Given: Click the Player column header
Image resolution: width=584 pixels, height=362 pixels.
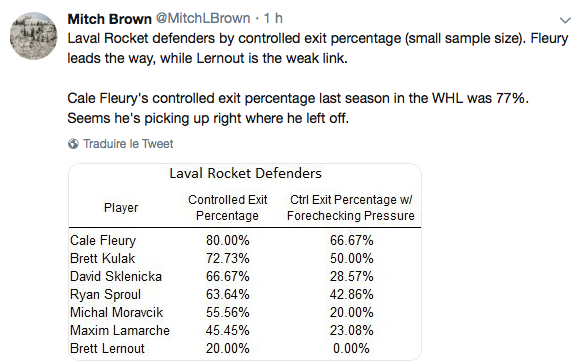Looking at the screenshot, I should click(121, 207).
